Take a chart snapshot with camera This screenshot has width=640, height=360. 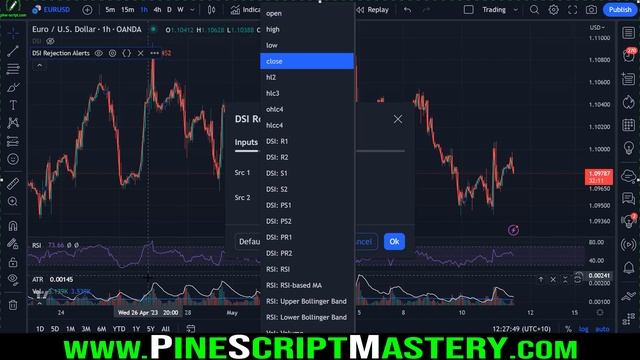click(591, 10)
